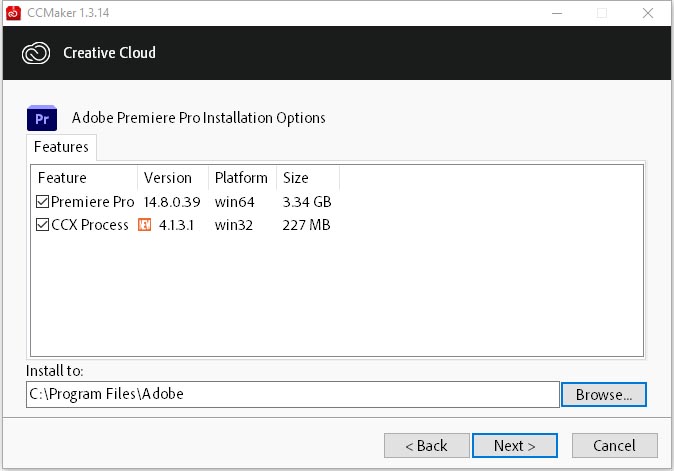
Task: Click the orange icon beside version 4.1.3.1
Action: coord(144,225)
